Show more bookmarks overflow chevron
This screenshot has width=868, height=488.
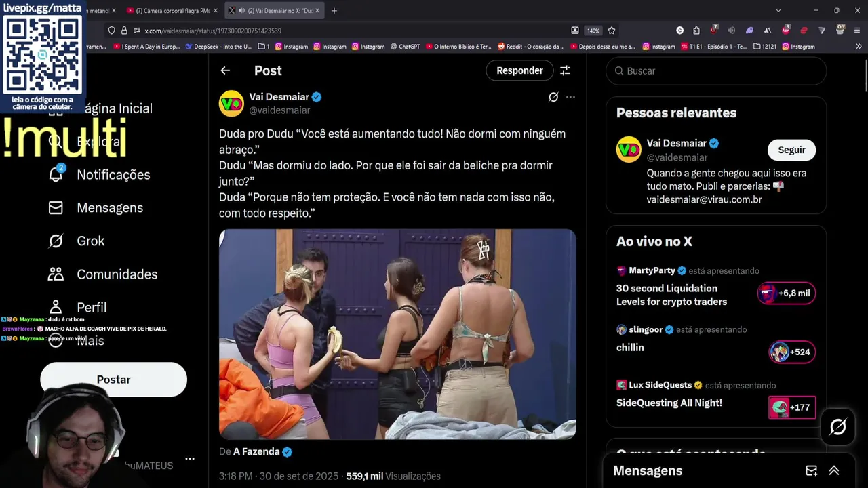click(859, 47)
